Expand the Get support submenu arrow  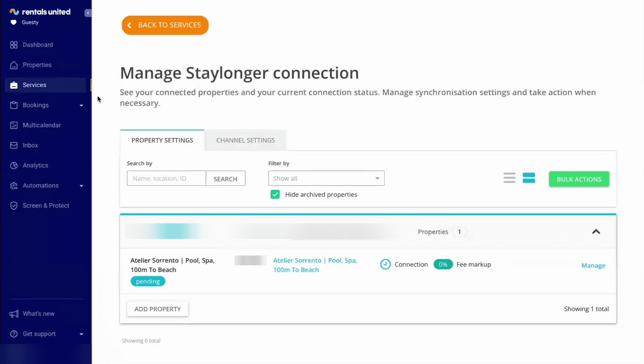point(81,334)
